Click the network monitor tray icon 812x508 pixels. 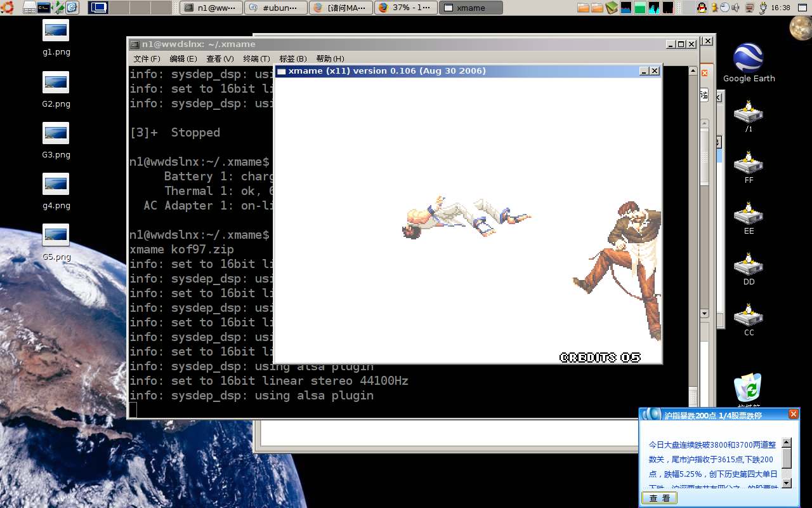point(750,8)
